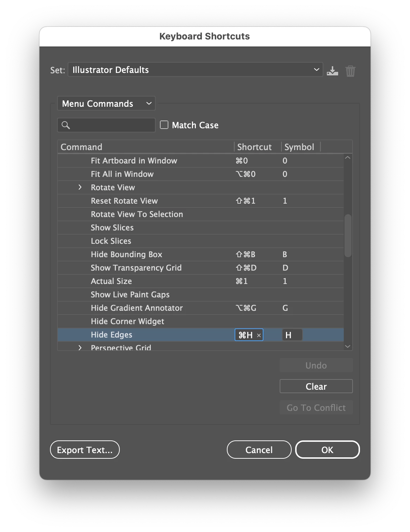Viewport: 410px width, 532px height.
Task: Select the Show Live Paint Gaps row
Action: (x=200, y=295)
